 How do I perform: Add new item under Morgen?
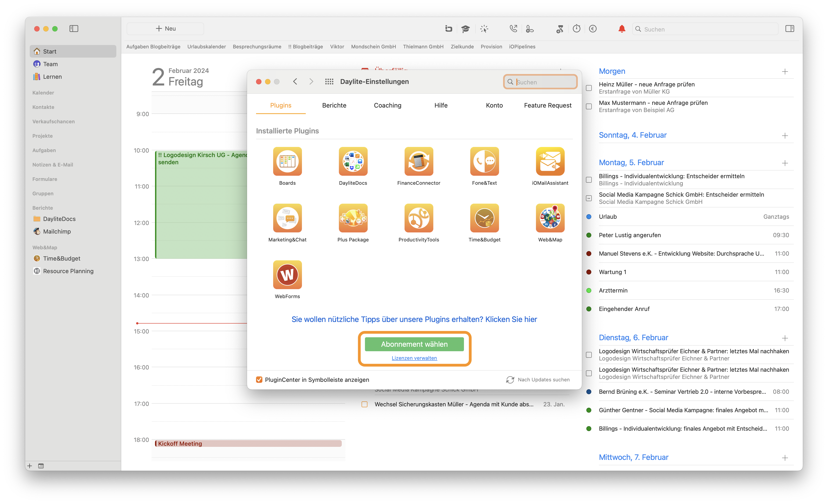pyautogui.click(x=785, y=72)
